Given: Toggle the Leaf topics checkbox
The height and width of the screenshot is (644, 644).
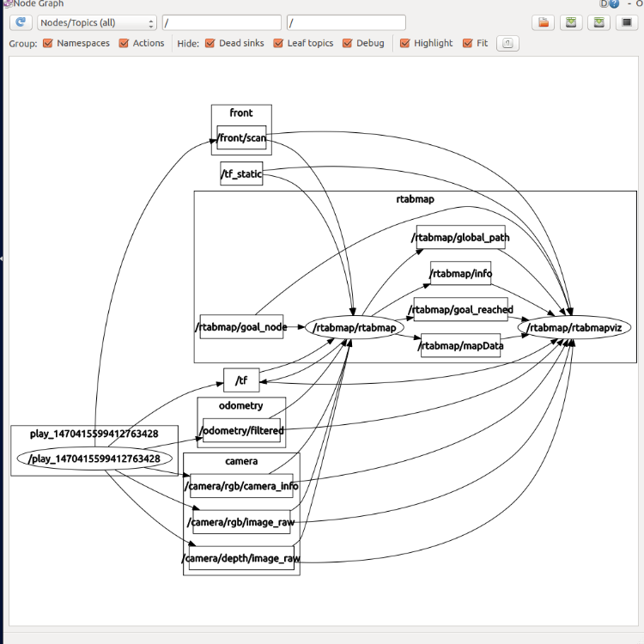Looking at the screenshot, I should (x=279, y=43).
